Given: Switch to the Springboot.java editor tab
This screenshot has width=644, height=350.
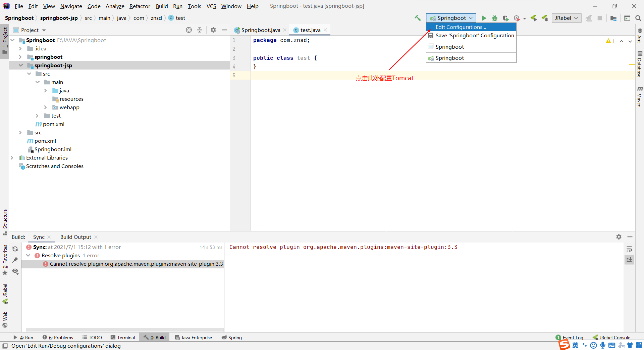Looking at the screenshot, I should pyautogui.click(x=260, y=30).
